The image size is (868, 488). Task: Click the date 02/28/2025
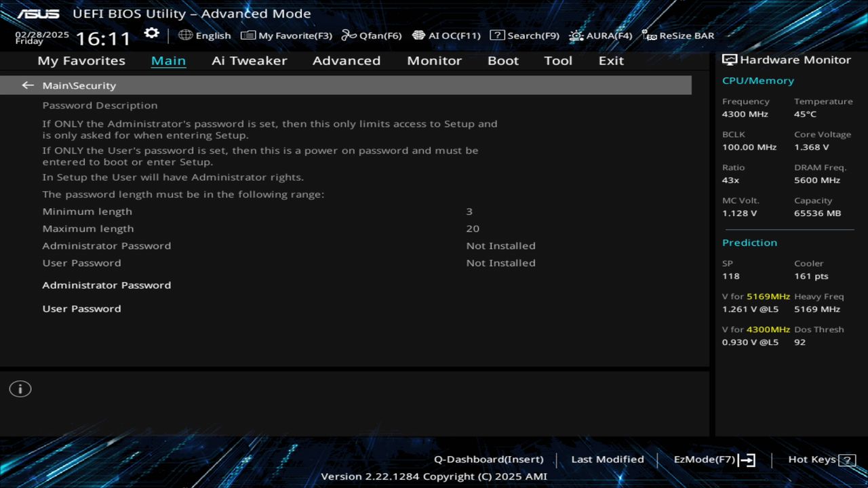(x=42, y=34)
